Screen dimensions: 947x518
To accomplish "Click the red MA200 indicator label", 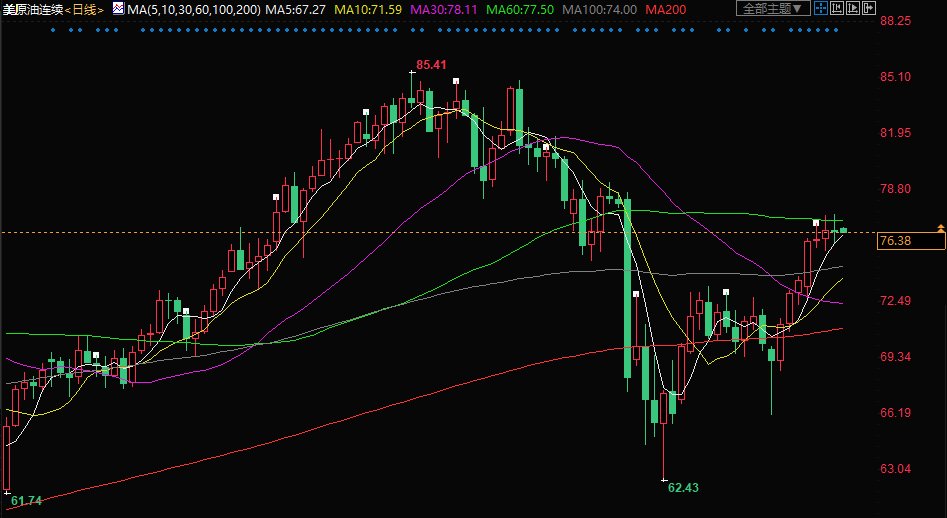I will [x=665, y=9].
